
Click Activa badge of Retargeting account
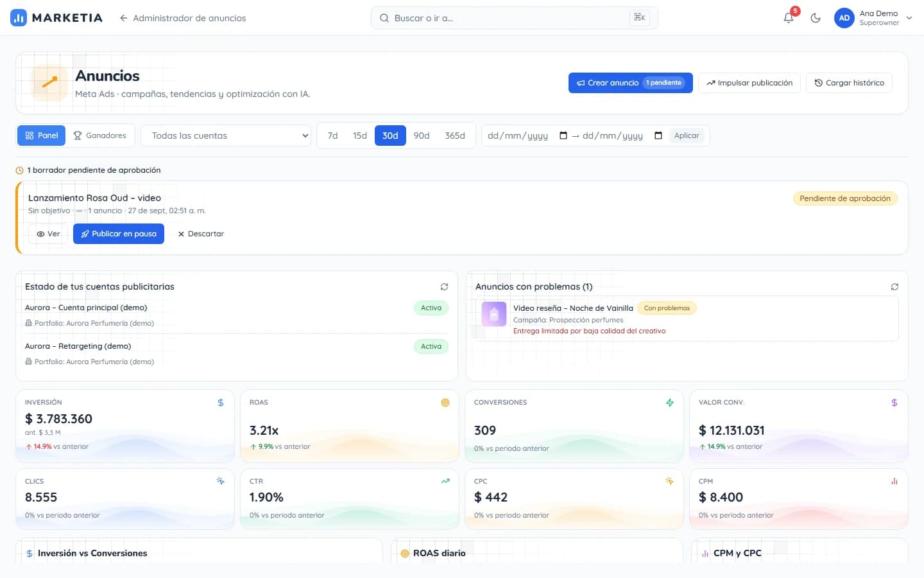(431, 346)
